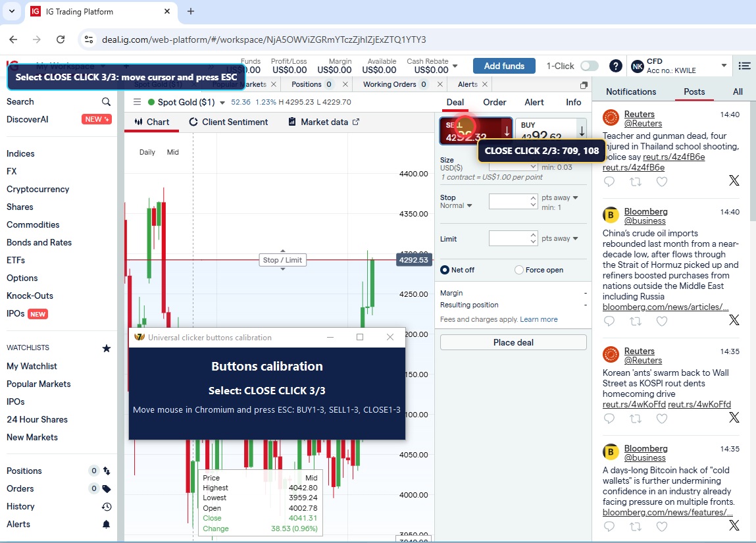This screenshot has height=543, width=756.
Task: Open the hamburger menu beside Spot Gold
Action: pyautogui.click(x=137, y=102)
